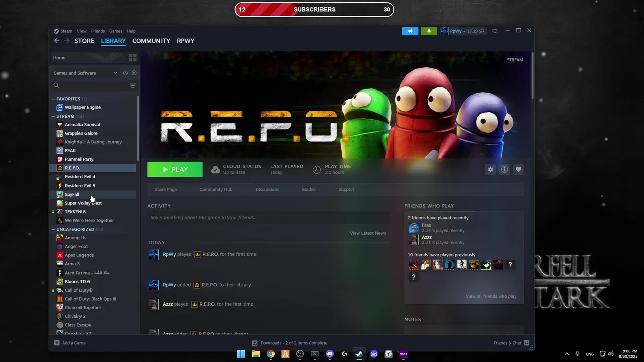Open Friends & Chat
The width and height of the screenshot is (644, 362).
pyautogui.click(x=511, y=343)
